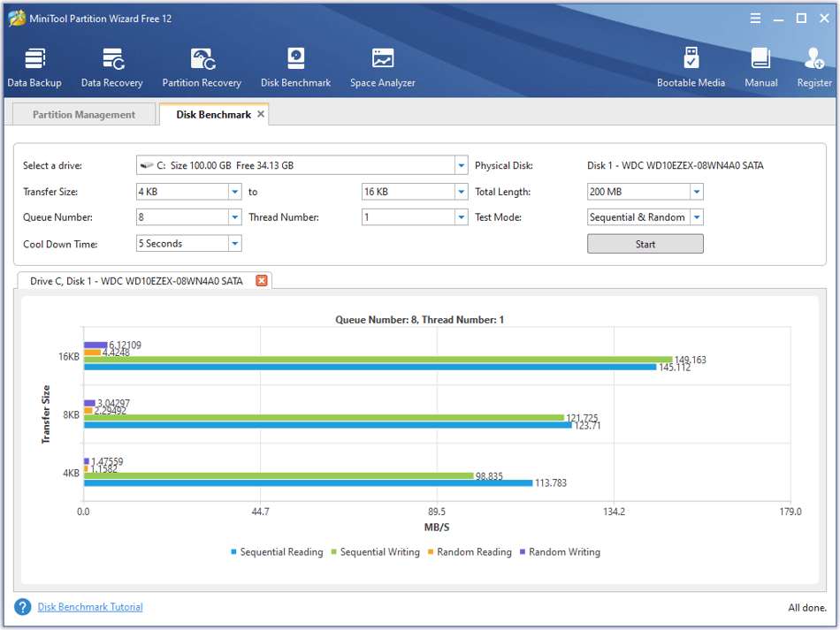
Task: Click the Random Writing legend swatch
Action: [x=523, y=552]
